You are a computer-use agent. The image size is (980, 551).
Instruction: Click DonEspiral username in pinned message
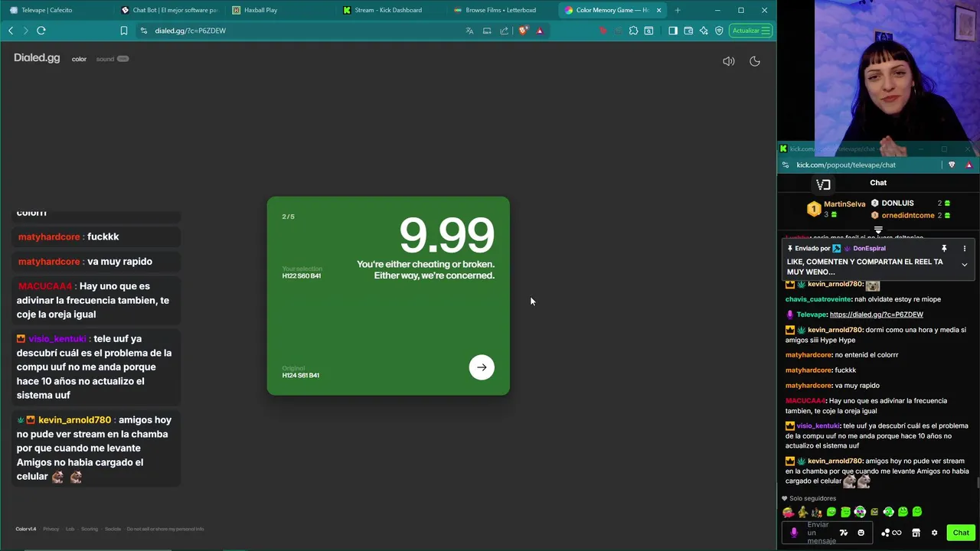(869, 249)
